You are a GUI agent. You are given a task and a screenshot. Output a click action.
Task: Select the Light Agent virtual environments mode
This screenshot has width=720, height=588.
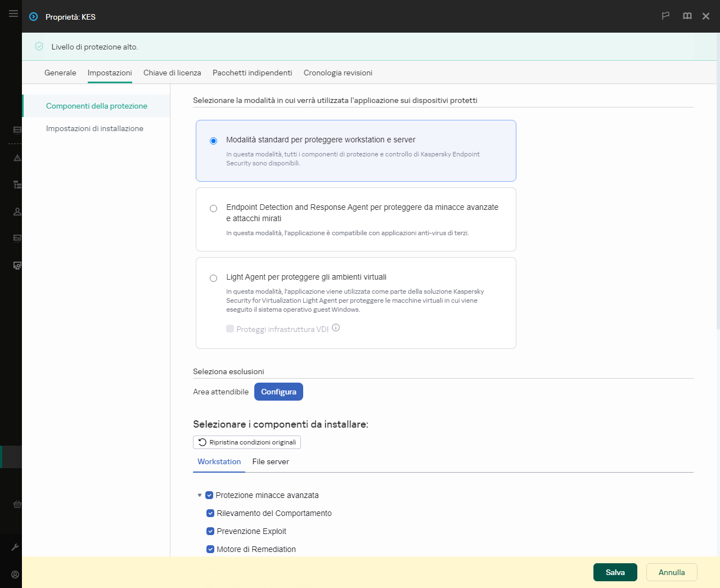(x=213, y=278)
